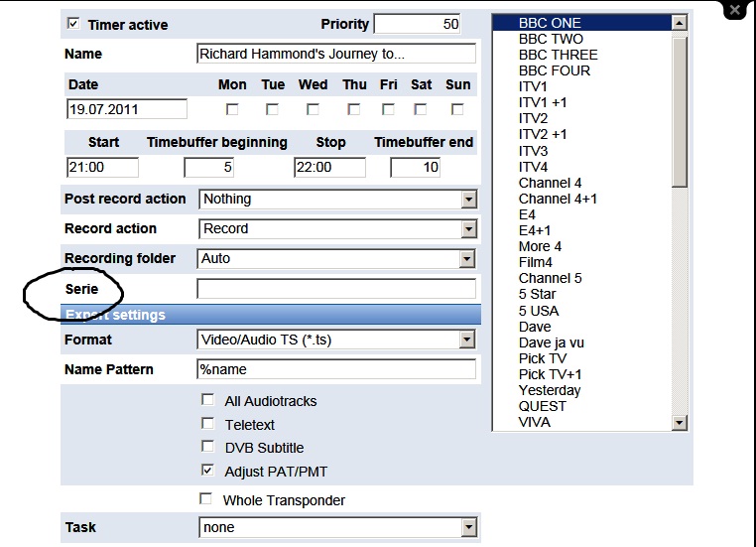The image size is (756, 547).
Task: Click the Timebuffer end field
Action: click(x=415, y=168)
